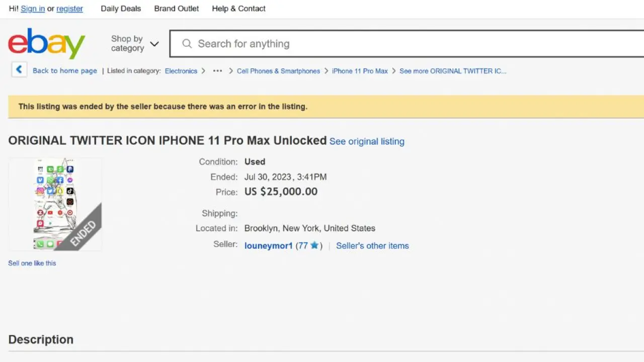The width and height of the screenshot is (644, 362).
Task: Open the ended iPhone listing thumbnail
Action: tap(55, 204)
